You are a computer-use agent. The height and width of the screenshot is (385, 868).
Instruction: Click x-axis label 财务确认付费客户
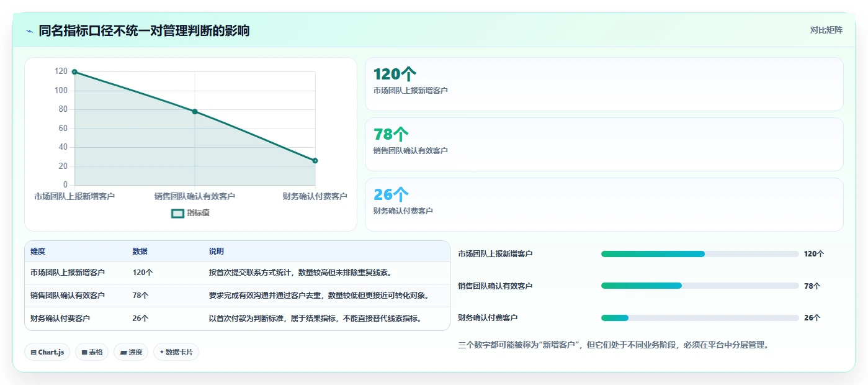click(x=315, y=196)
